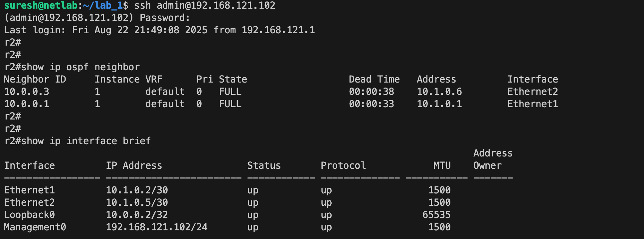Click the MTU value 65535
Viewport: 644px width, 239px height.
pos(436,215)
